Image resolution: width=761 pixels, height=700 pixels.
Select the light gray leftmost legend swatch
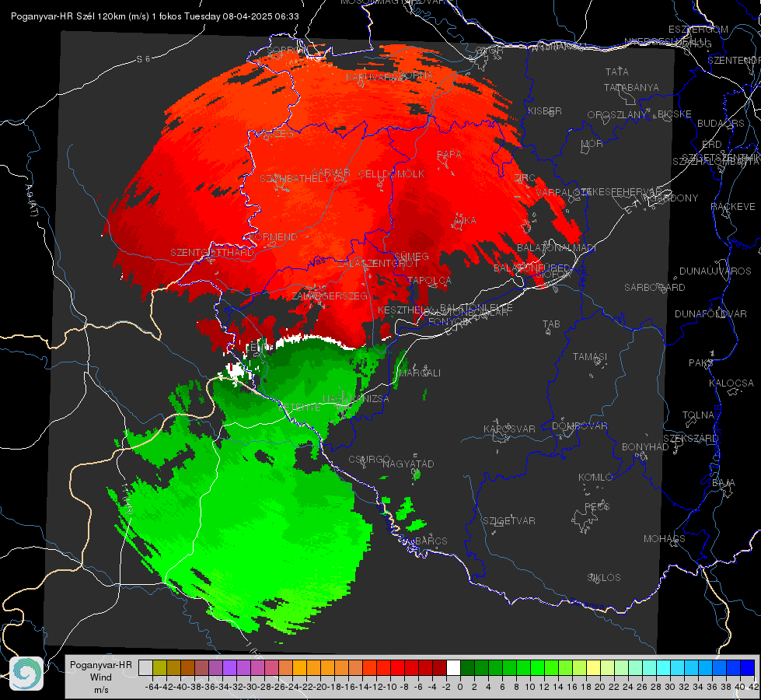145,667
